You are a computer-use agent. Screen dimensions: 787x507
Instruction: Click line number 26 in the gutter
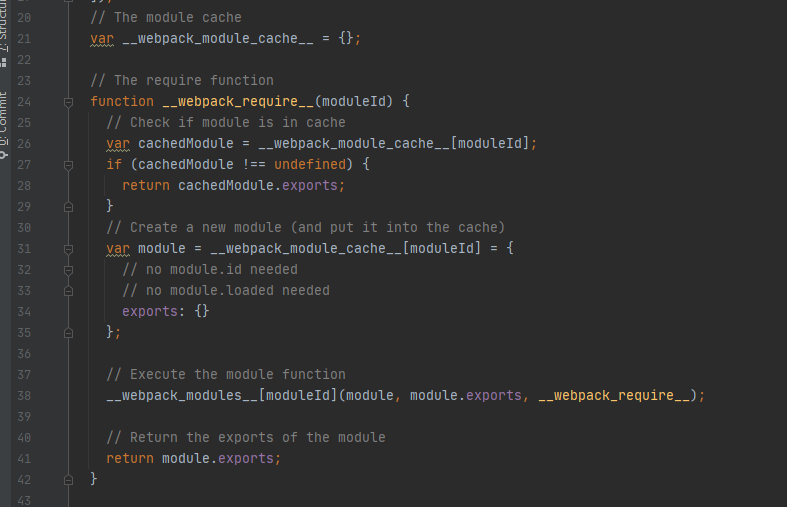click(x=24, y=144)
